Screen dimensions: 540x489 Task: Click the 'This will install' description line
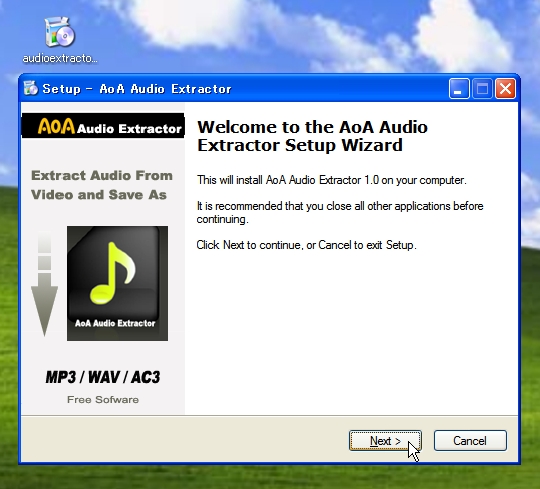point(332,180)
